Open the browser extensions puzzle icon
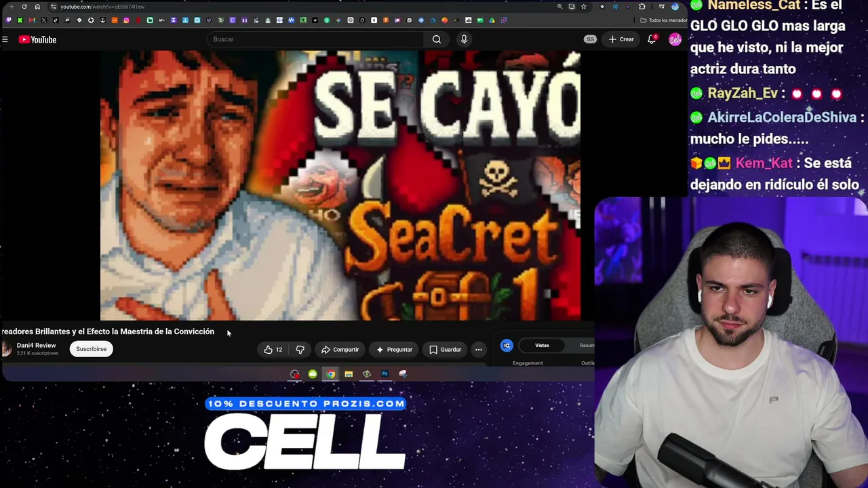868x488 pixels. pos(642,7)
